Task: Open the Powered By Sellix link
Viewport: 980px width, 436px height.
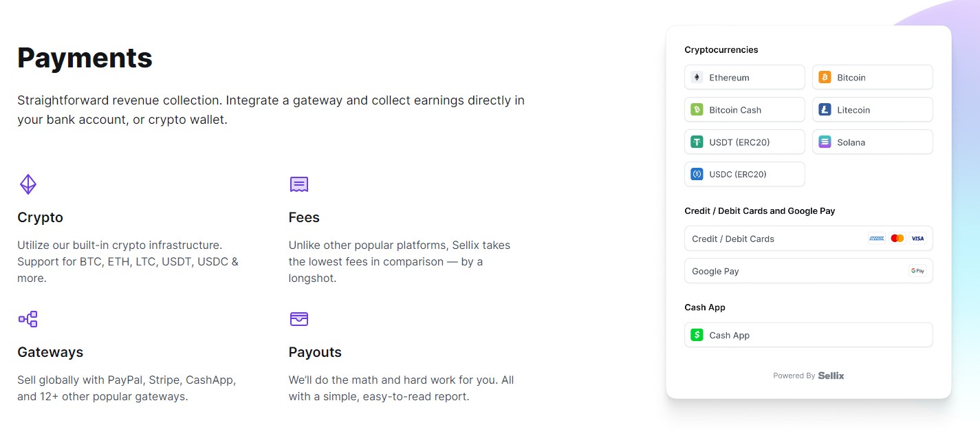Action: pos(809,375)
